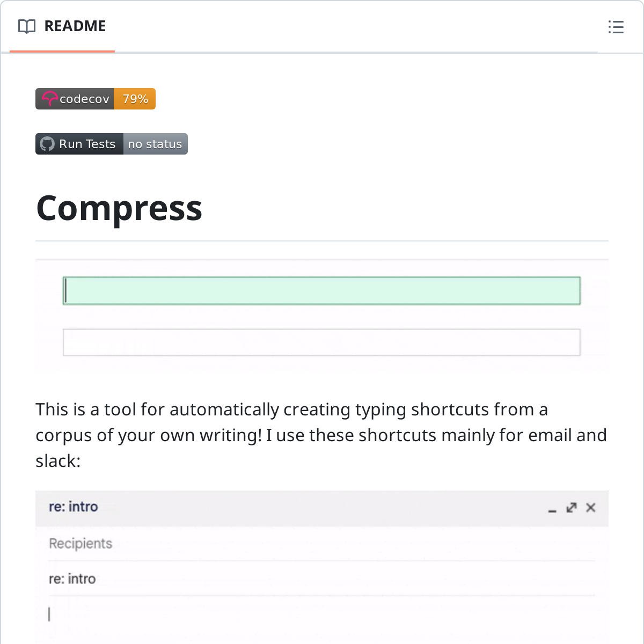Click the 79% coverage value
Viewport: 644px width, 644px height.
tap(135, 99)
